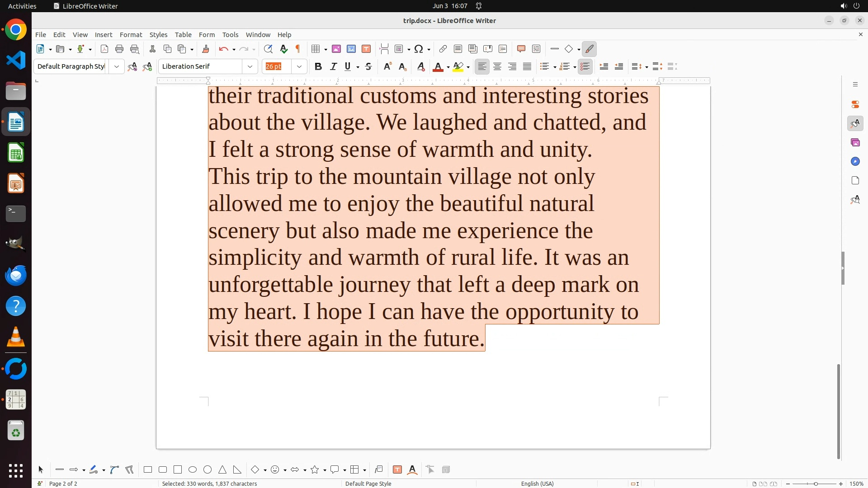Open the Format menu
This screenshot has height=488, width=868.
(131, 34)
